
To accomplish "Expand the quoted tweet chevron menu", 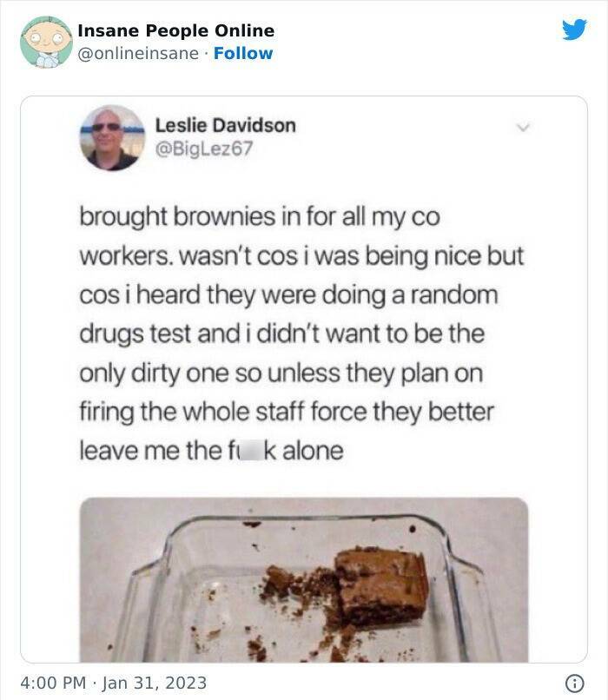I will pyautogui.click(x=523, y=127).
